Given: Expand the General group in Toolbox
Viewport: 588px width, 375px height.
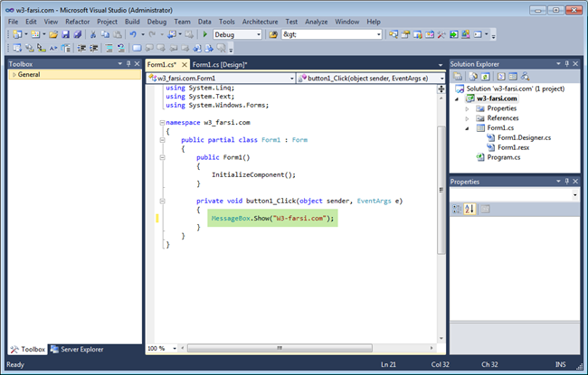Looking at the screenshot, I should (x=14, y=75).
